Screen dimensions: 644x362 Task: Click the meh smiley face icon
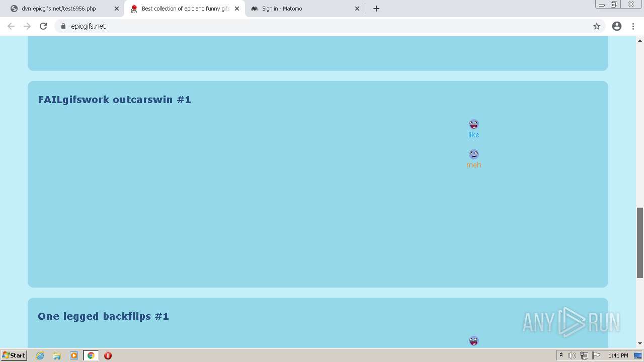point(473,154)
